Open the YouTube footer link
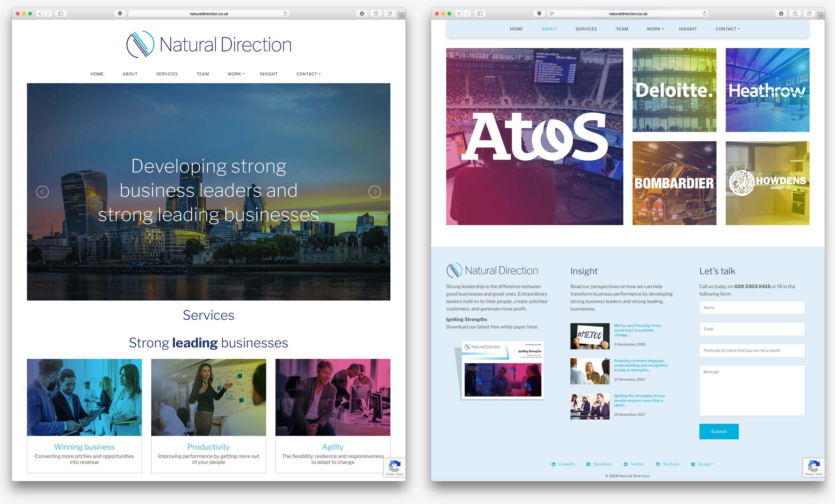Screen dimensions: 835x504 668,464
